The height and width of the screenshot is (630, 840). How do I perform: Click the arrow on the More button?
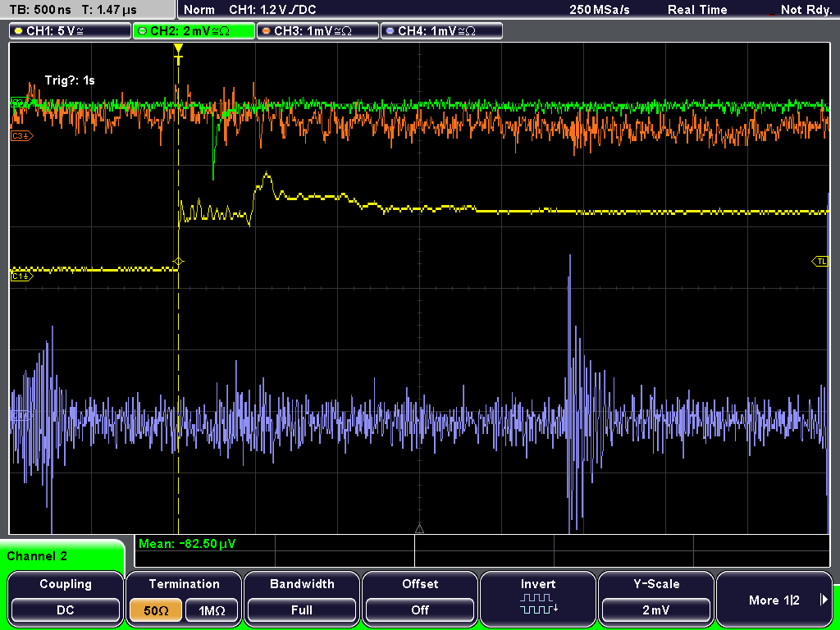coord(824,600)
